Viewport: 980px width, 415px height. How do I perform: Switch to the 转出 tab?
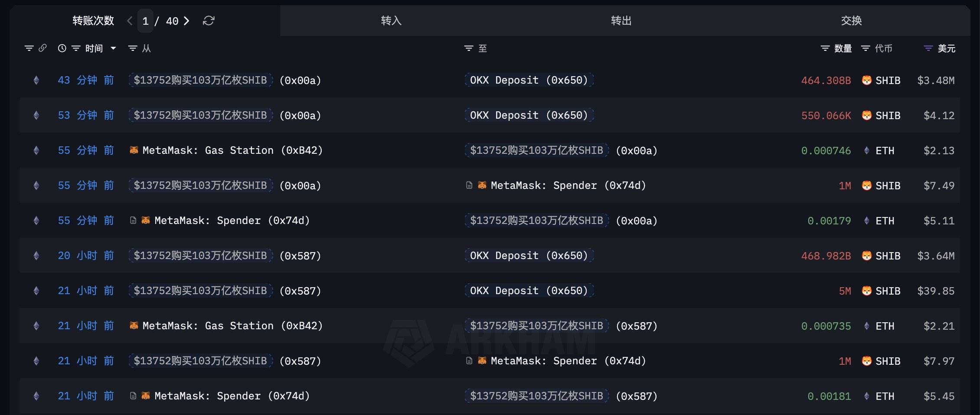(621, 21)
